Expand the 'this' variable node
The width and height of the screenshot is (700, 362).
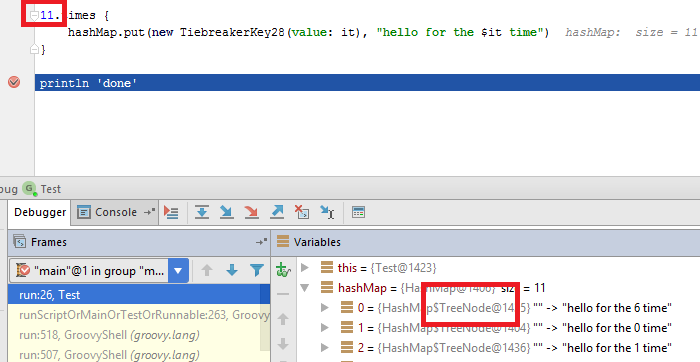point(305,267)
